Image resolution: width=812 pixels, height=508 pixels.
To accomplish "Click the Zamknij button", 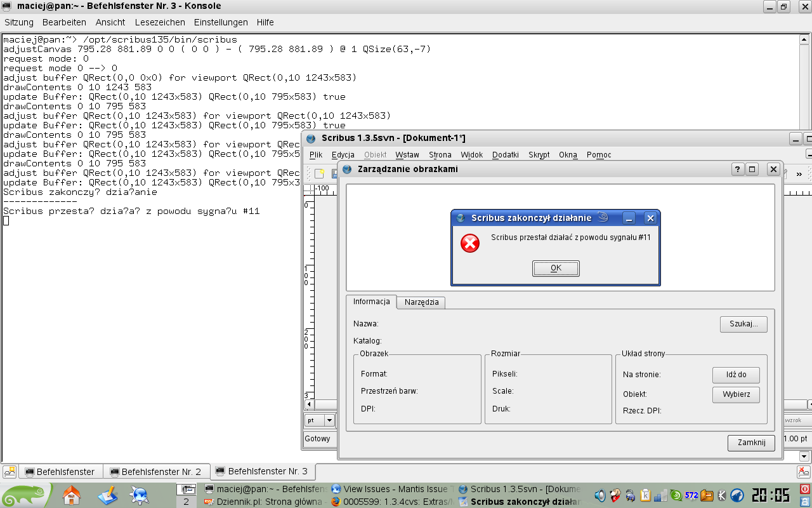I will coord(751,443).
